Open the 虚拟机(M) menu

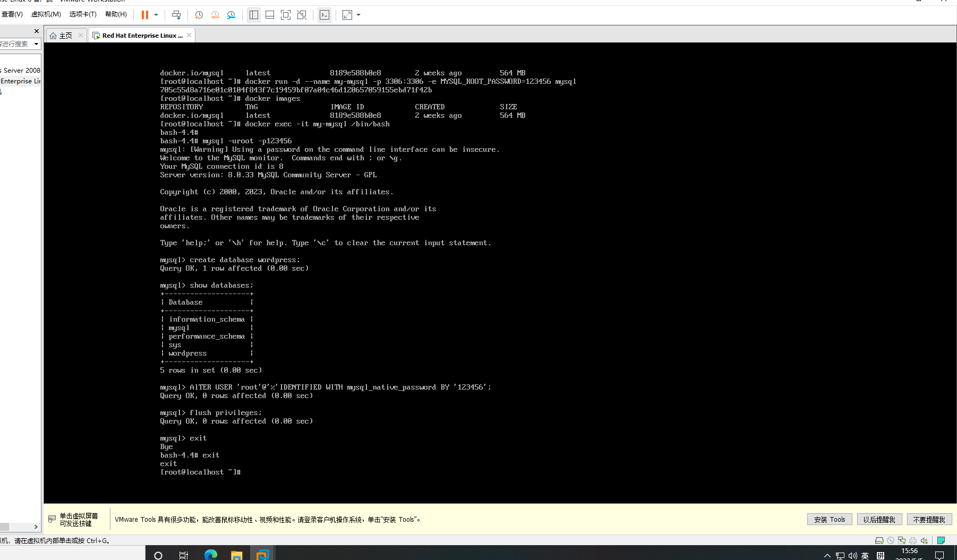click(x=46, y=14)
